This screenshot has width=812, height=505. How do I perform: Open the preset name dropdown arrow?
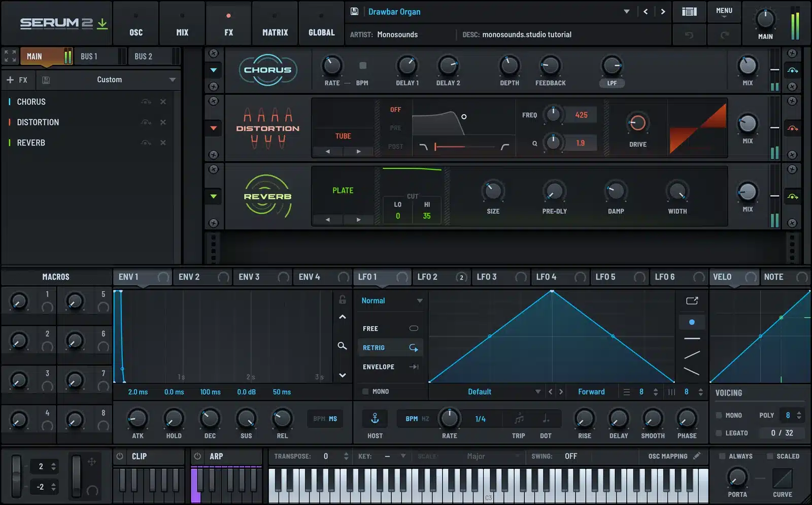click(x=627, y=12)
